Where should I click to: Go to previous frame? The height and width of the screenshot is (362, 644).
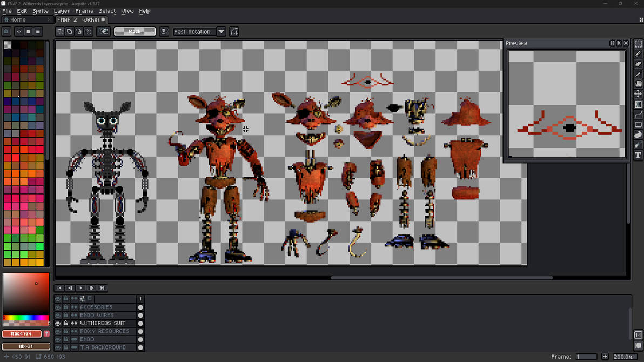click(70, 288)
